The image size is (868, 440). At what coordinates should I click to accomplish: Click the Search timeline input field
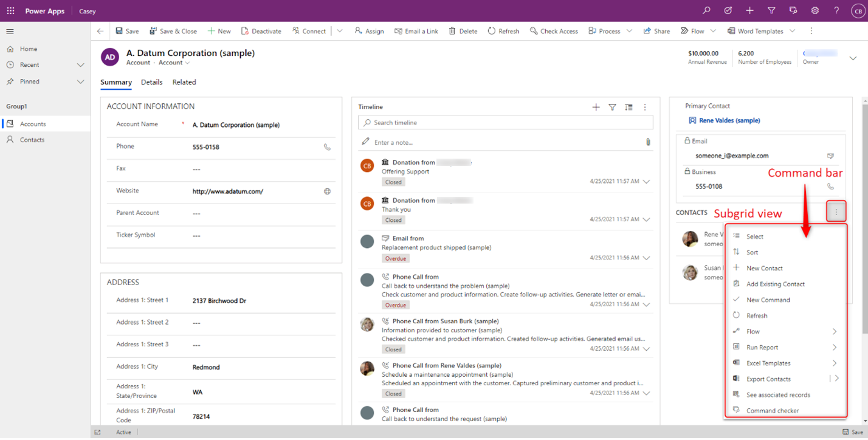click(x=506, y=123)
